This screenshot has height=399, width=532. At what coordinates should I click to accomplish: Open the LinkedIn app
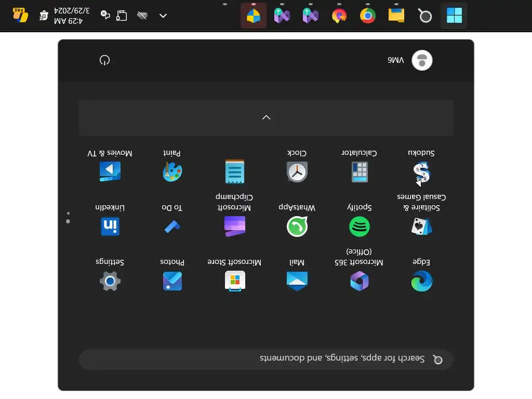point(110,227)
